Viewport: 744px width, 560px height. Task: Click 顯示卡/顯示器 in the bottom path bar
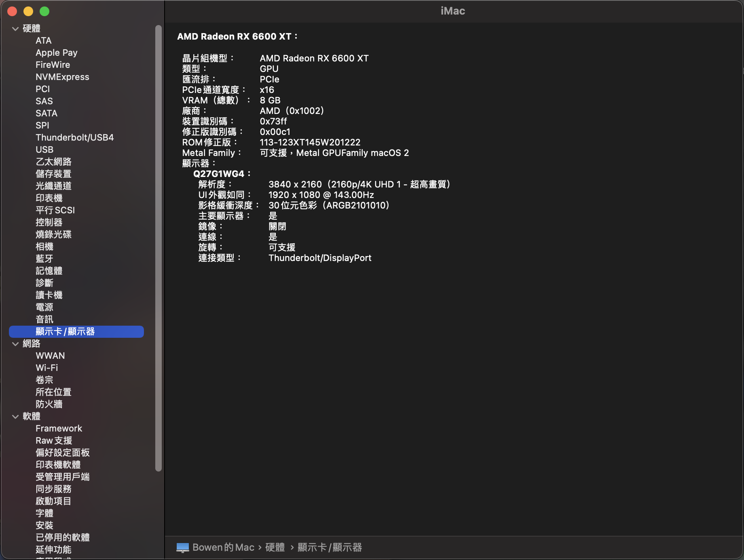tap(330, 547)
